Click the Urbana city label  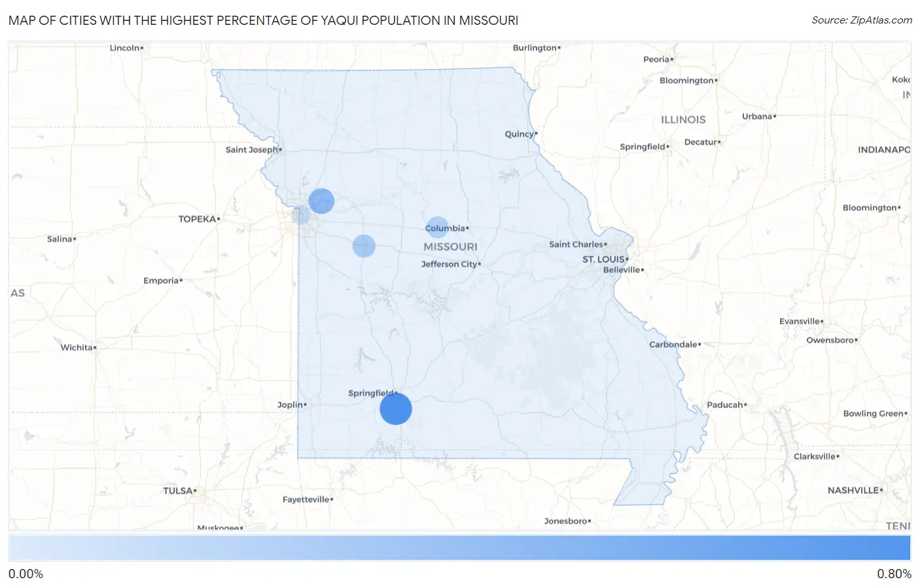pyautogui.click(x=757, y=116)
